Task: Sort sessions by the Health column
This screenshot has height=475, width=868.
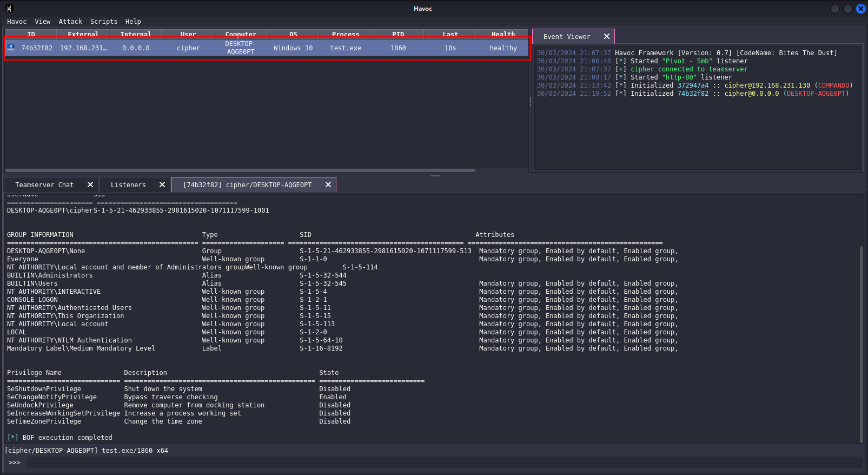Action: coord(503,34)
